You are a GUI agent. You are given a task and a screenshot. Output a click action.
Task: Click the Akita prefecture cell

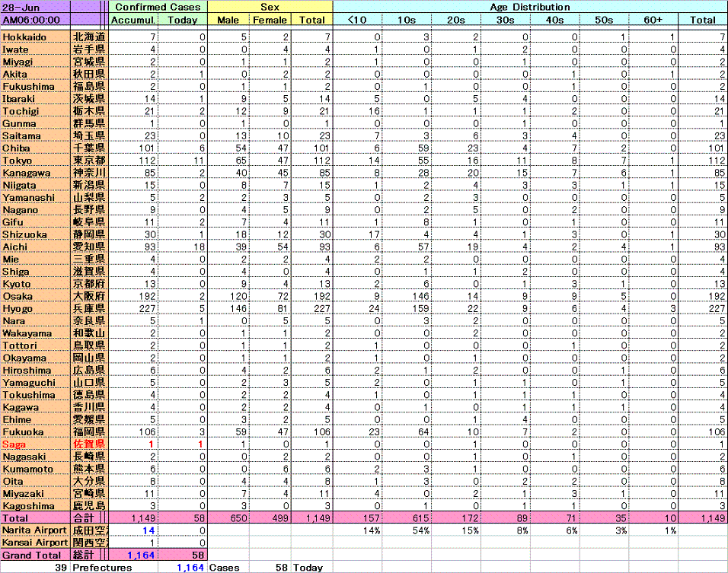click(35, 75)
